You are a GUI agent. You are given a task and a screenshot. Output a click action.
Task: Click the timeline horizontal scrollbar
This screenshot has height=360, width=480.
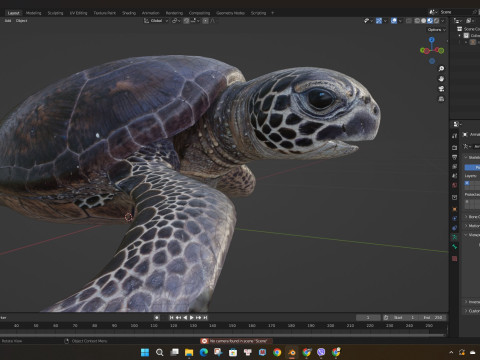pos(222,335)
